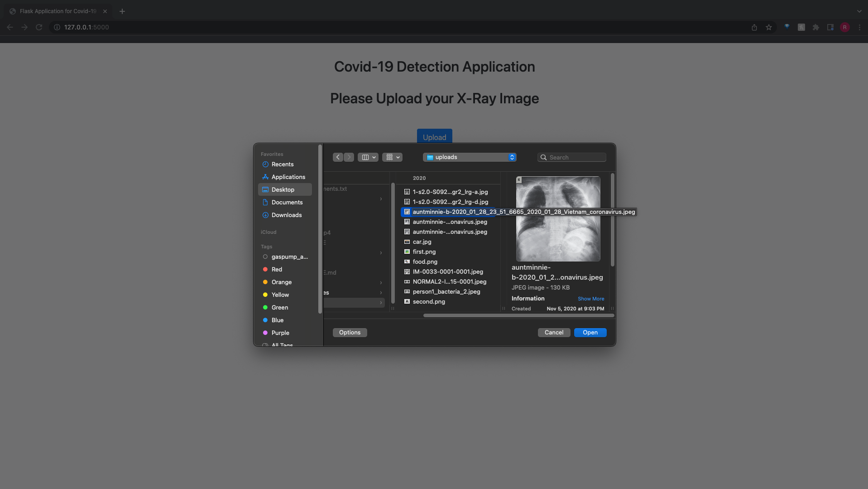Select second.png in the file list
868x489 pixels.
[449, 302]
